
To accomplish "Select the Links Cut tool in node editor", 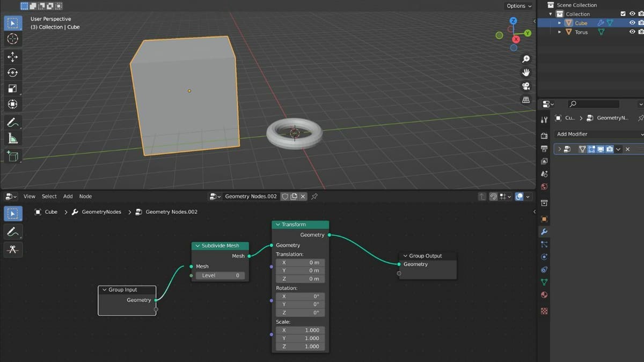I will coord(13,249).
